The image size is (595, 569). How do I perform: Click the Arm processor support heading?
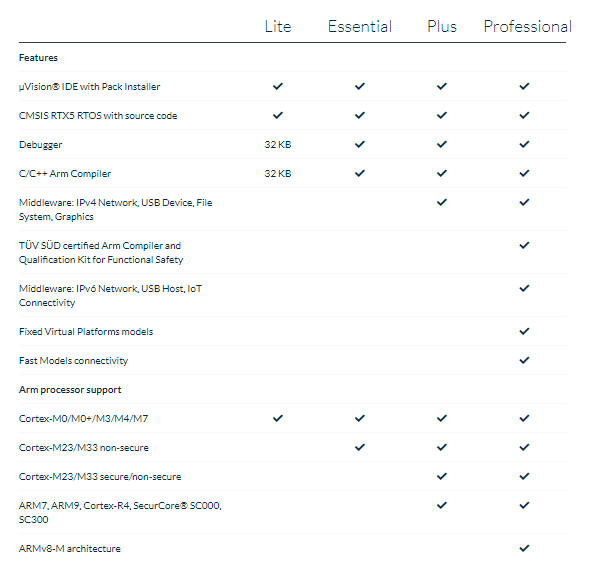pyautogui.click(x=70, y=390)
